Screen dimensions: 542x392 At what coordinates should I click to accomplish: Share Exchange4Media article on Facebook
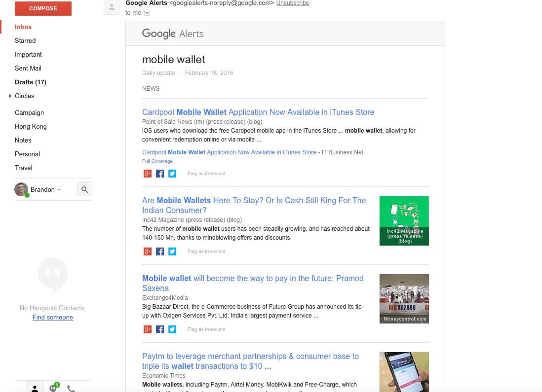click(160, 329)
